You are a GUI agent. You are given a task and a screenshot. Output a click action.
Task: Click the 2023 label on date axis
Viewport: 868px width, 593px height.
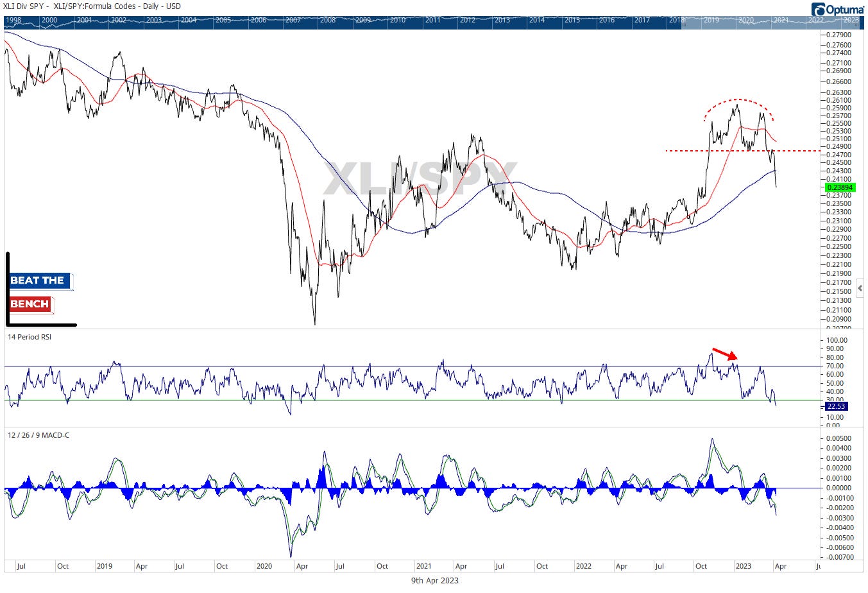coord(743,567)
